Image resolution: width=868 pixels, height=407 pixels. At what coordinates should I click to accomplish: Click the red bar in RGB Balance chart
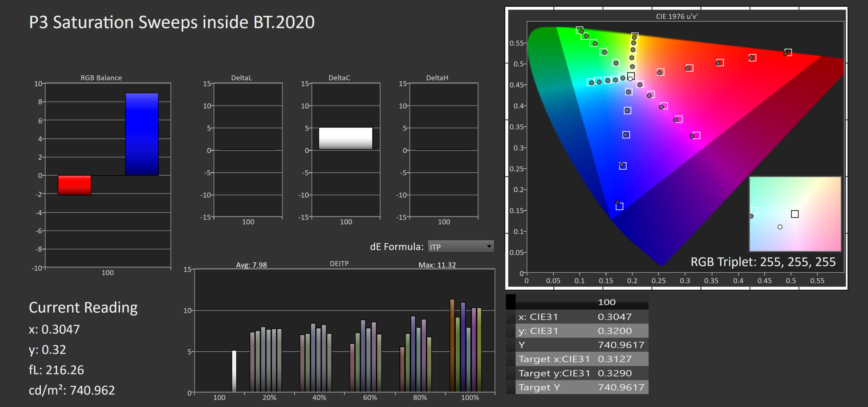(74, 185)
